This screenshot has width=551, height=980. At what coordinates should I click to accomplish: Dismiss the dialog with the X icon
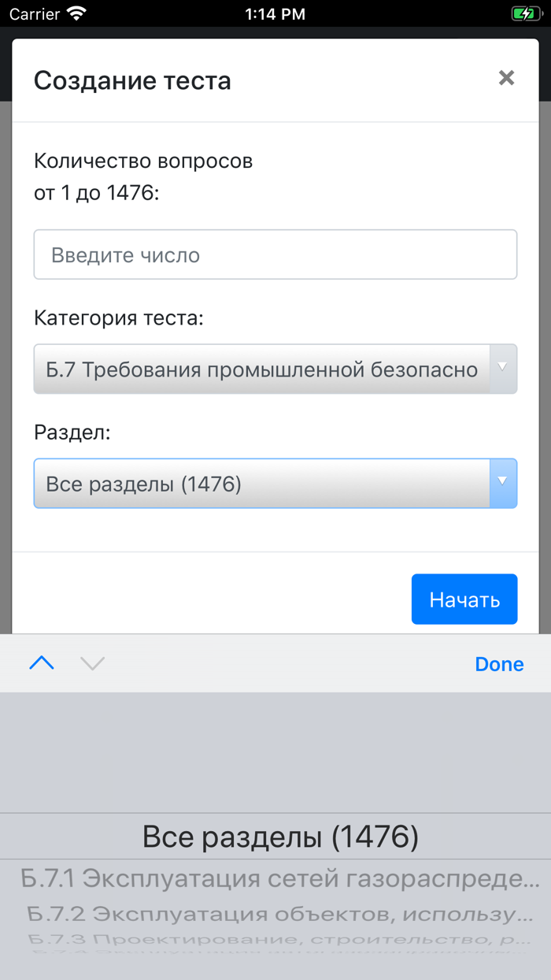coord(506,78)
